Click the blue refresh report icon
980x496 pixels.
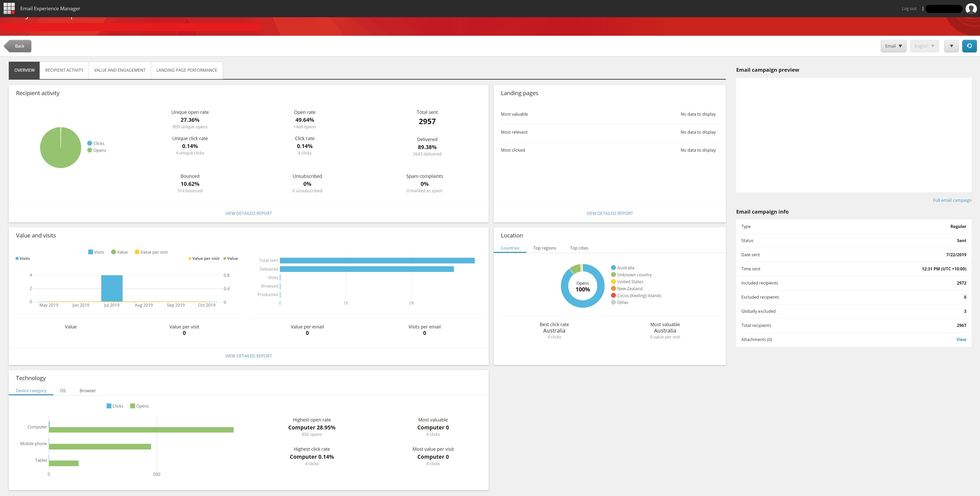(x=969, y=46)
